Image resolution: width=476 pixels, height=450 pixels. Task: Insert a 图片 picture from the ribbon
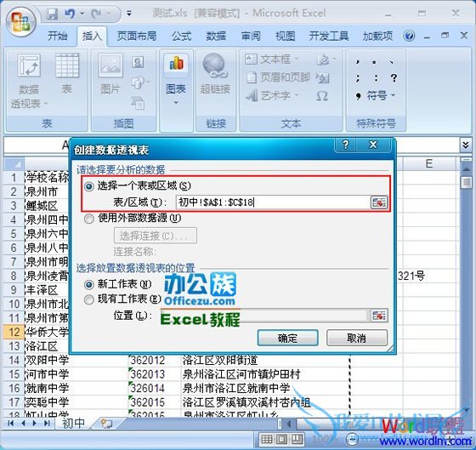click(x=110, y=74)
